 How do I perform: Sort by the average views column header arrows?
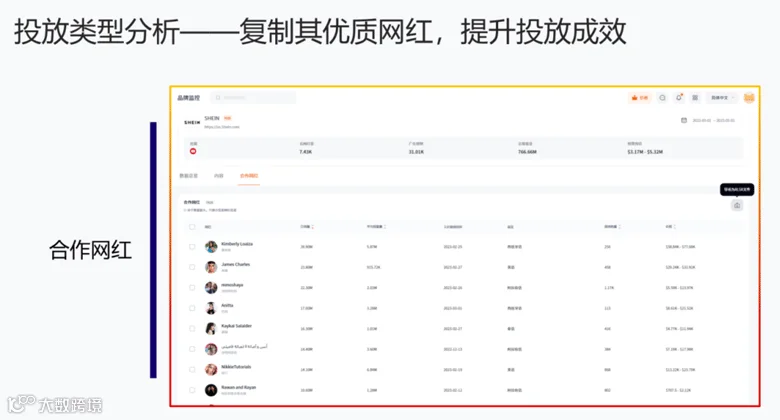(x=385, y=227)
